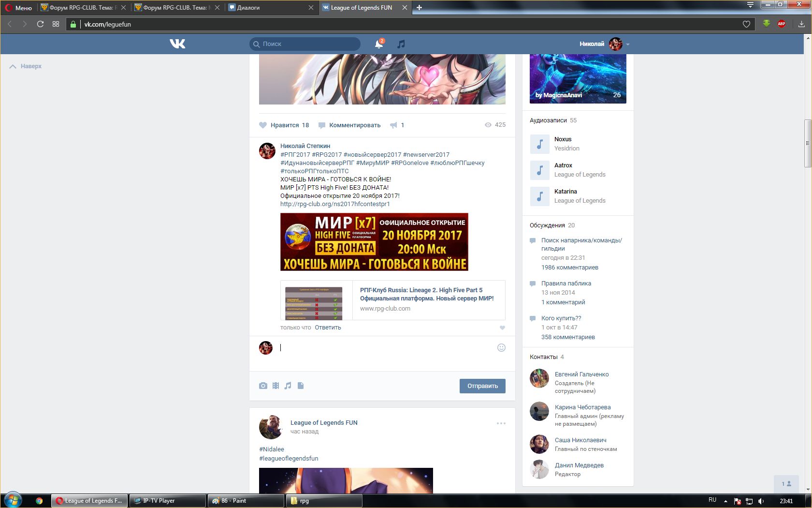This screenshot has width=812, height=508.
Task: Open the VK music player icon
Action: (x=401, y=44)
